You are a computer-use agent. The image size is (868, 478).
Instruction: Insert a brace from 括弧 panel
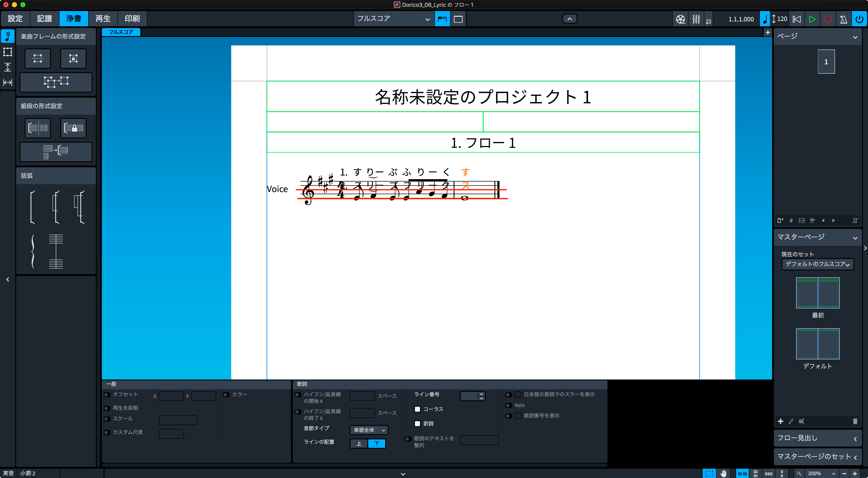tap(33, 252)
